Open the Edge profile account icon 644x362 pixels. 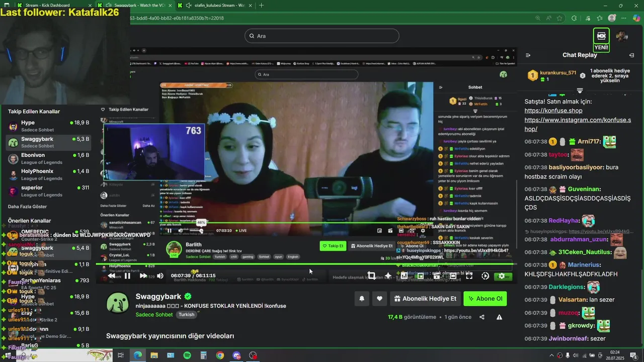[612, 18]
